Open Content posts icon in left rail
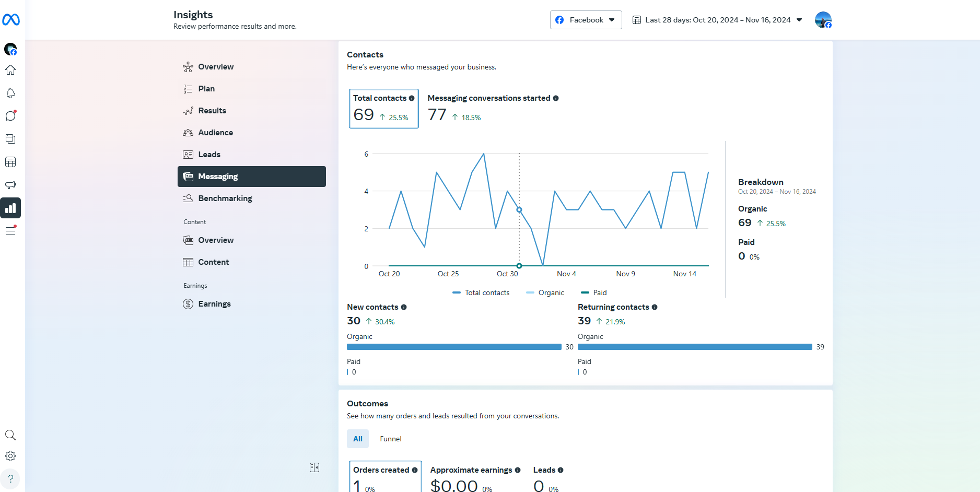 (x=10, y=139)
